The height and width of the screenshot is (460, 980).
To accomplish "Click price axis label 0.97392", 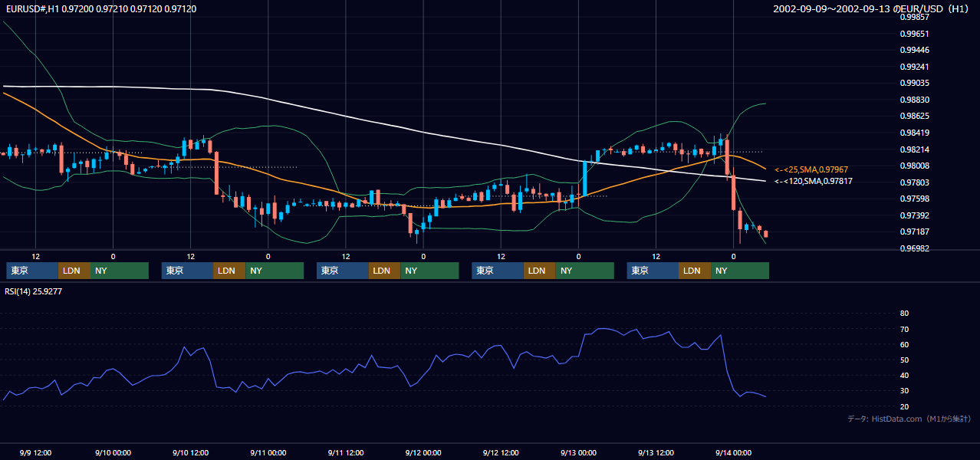I will tap(914, 215).
